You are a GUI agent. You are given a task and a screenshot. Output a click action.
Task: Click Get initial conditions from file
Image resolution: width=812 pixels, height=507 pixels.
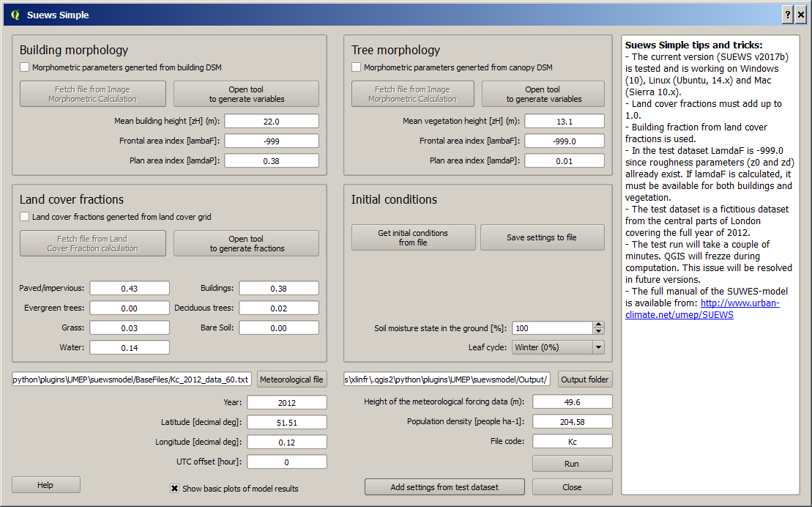413,237
